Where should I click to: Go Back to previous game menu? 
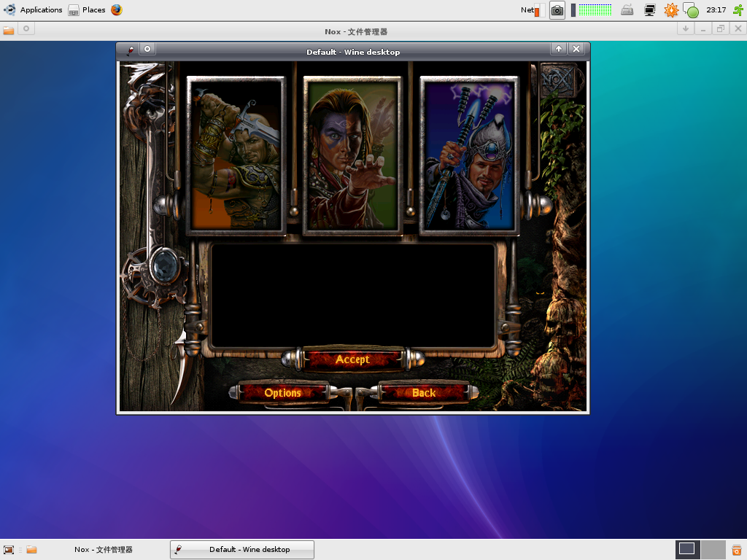[424, 393]
